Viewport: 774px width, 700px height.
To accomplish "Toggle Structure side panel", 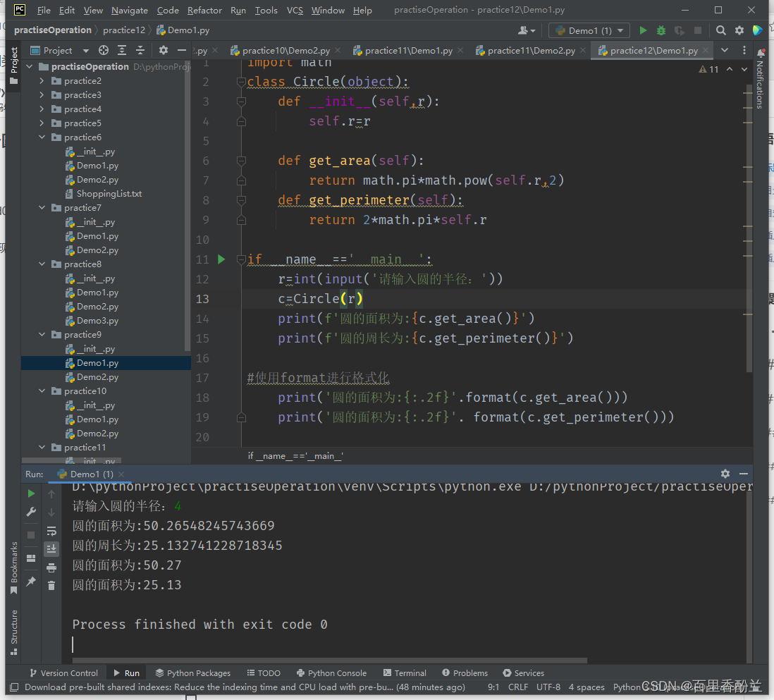I will [x=14, y=632].
